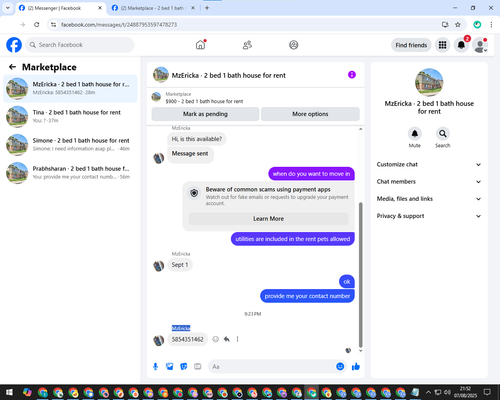500x400 pixels.
Task: Expand Customize chat section
Action: pos(429,164)
